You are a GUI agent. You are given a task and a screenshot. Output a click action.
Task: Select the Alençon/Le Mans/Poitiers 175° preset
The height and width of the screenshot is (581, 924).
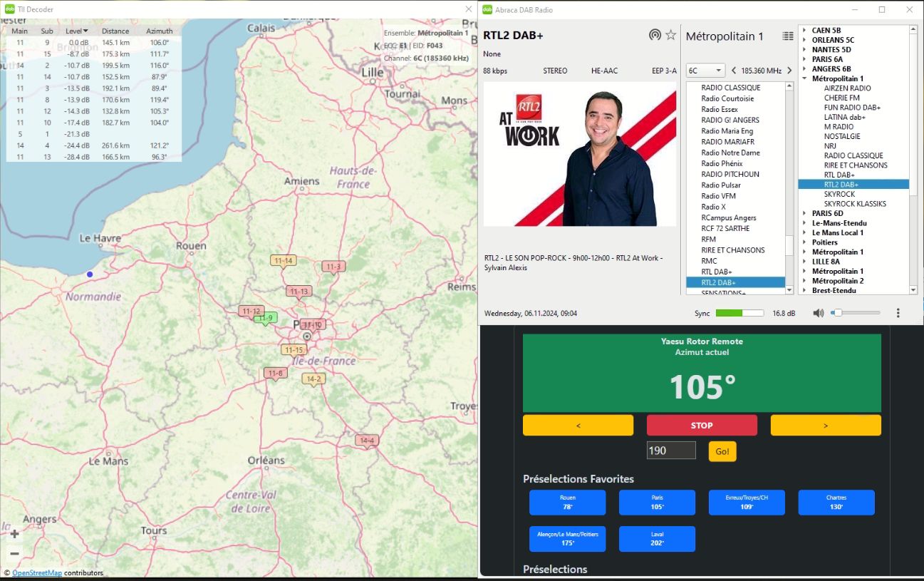coord(568,539)
